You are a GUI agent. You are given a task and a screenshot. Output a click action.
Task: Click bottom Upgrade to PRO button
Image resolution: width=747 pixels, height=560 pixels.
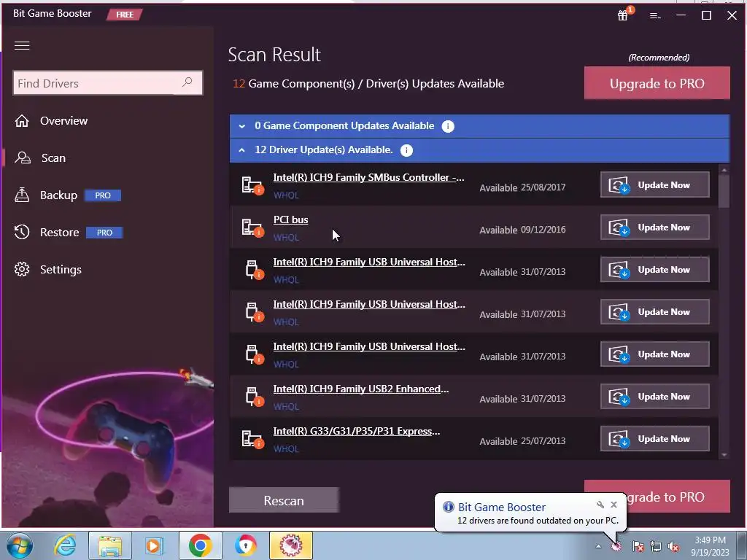point(679,497)
